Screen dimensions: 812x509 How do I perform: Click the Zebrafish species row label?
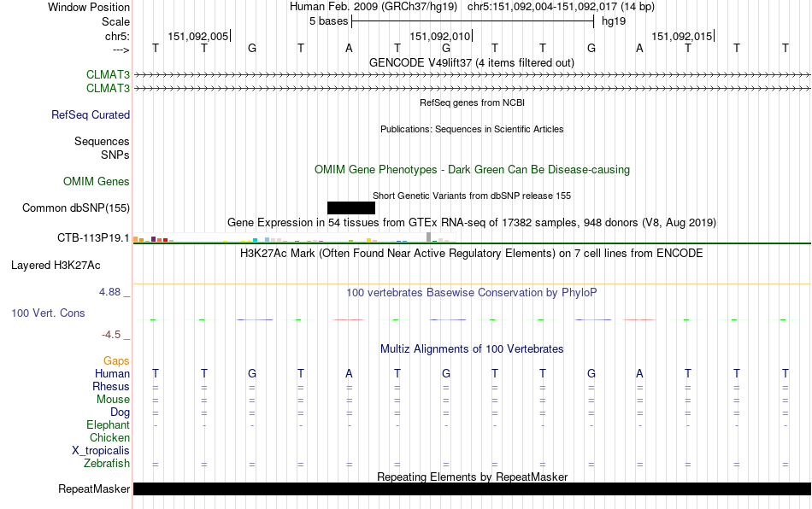click(107, 463)
